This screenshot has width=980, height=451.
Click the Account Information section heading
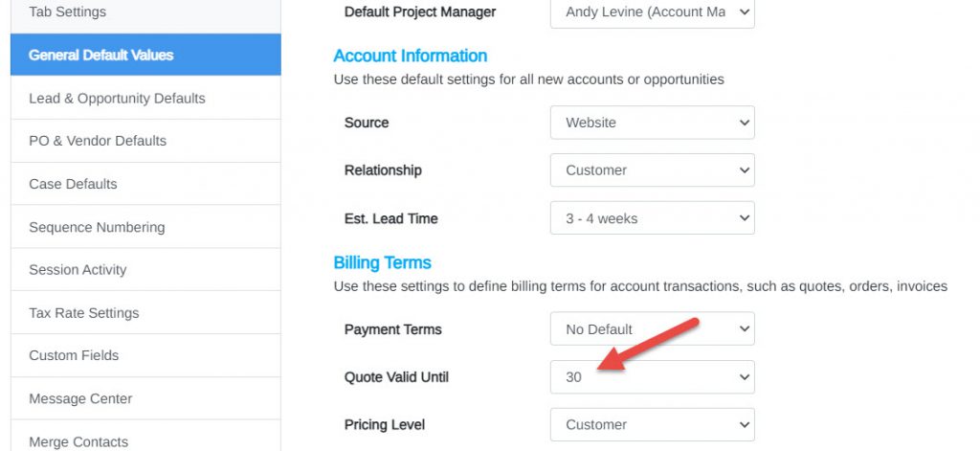410,56
